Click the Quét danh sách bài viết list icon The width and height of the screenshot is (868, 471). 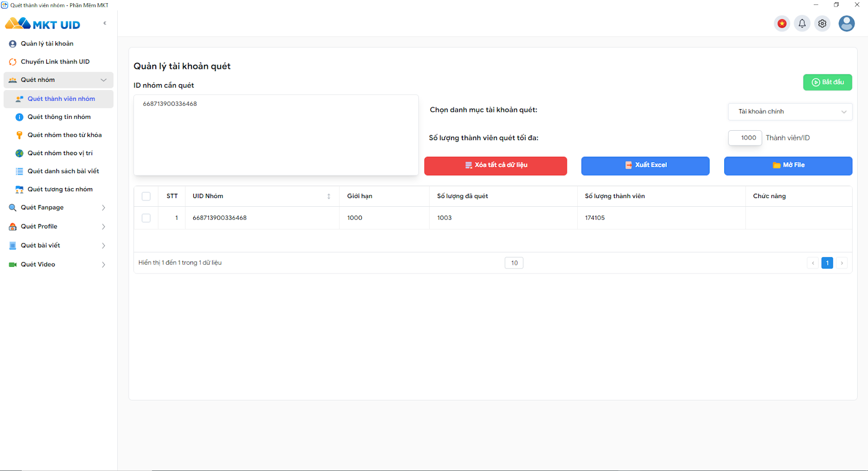pos(20,171)
